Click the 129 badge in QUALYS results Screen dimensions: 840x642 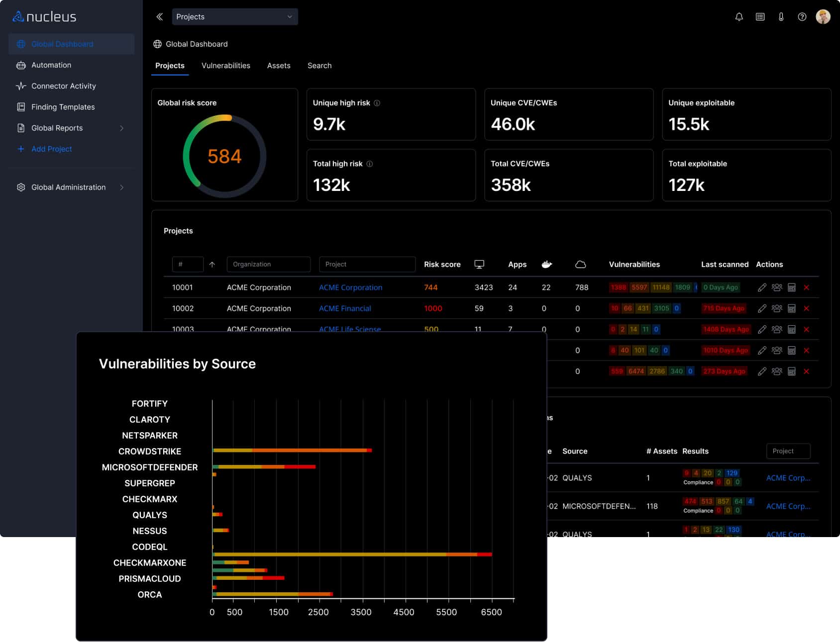click(732, 473)
